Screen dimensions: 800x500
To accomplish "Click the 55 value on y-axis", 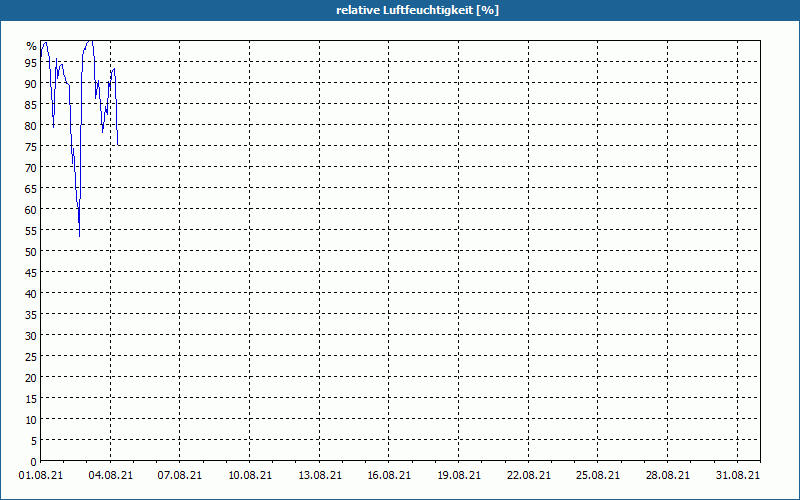I will (x=31, y=231).
